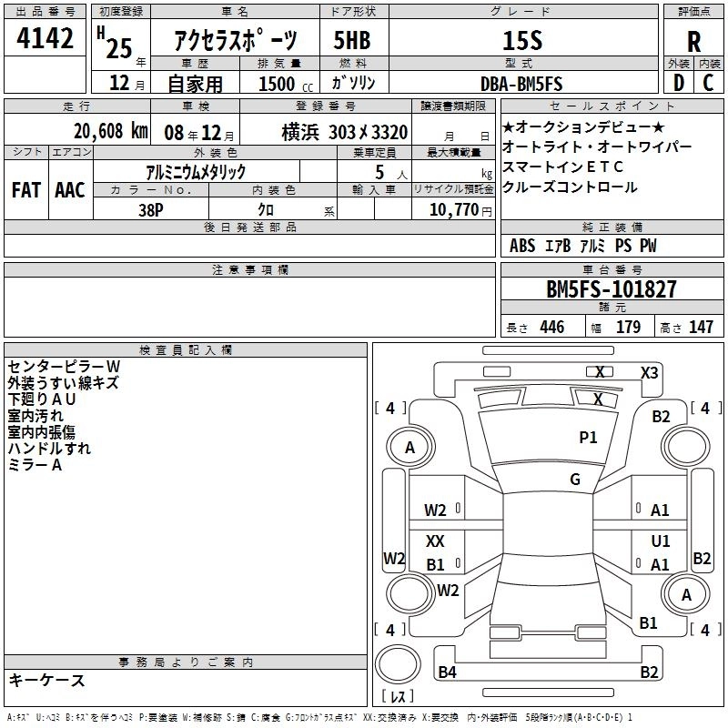Screen dimensions: 728x728
Task: Click the rear-right tire circle marked A
Action: point(686,593)
